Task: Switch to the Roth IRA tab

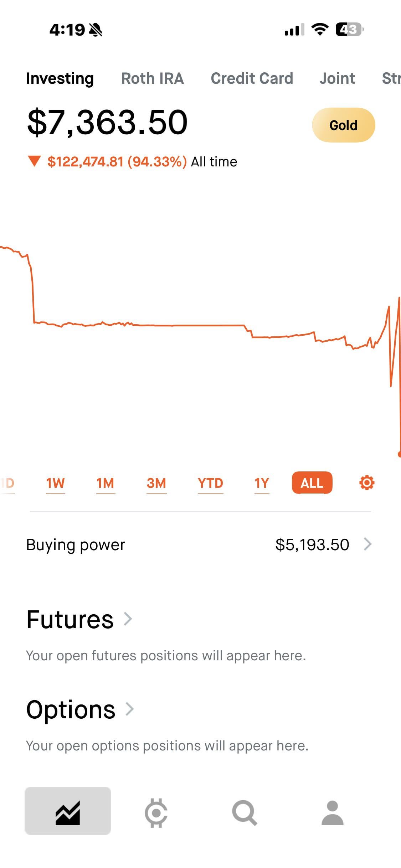Action: coord(153,78)
